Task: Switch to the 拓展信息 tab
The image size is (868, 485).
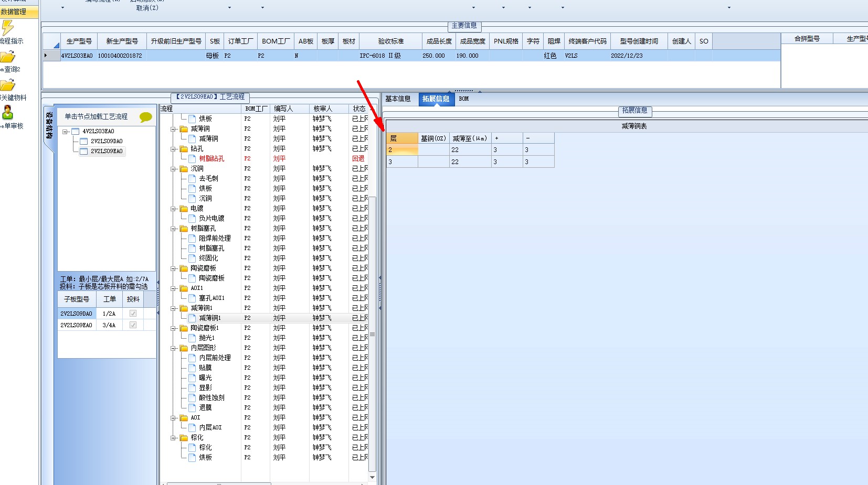Action: point(436,99)
